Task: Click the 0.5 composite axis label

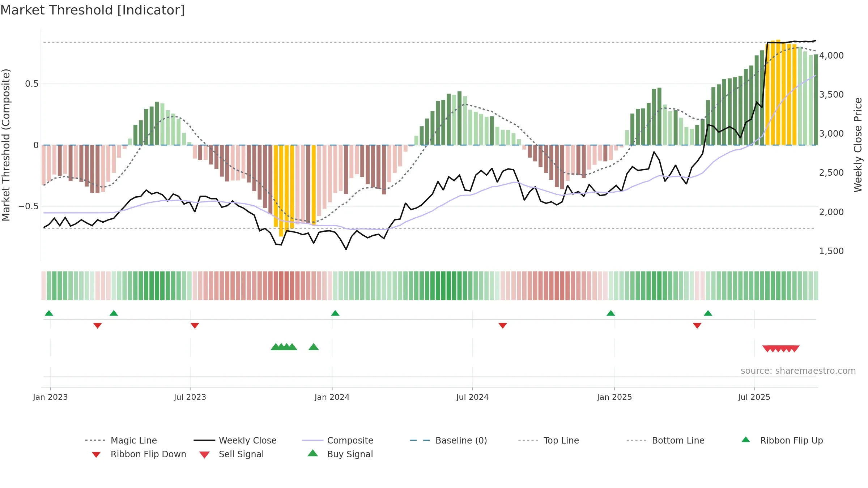Action: click(x=31, y=84)
